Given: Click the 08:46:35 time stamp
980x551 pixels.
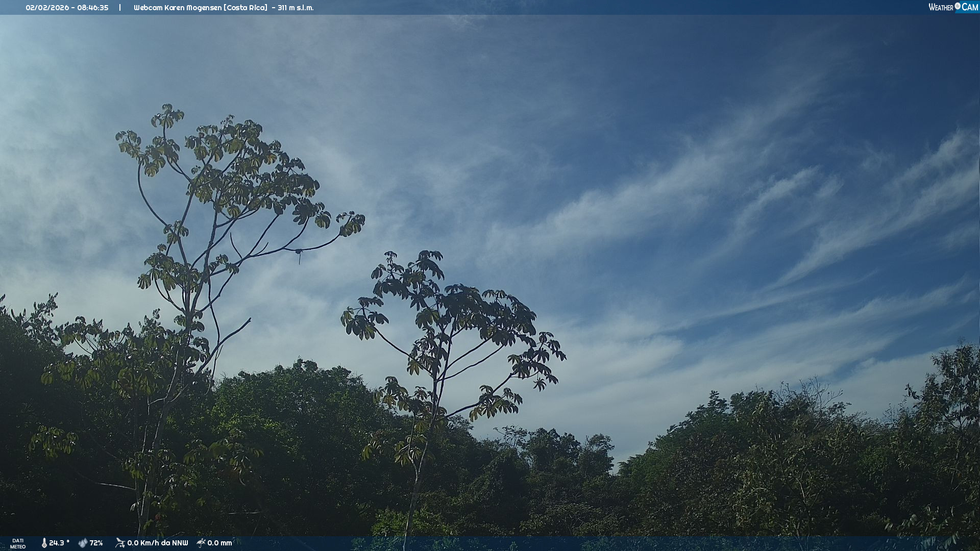Looking at the screenshot, I should point(93,8).
